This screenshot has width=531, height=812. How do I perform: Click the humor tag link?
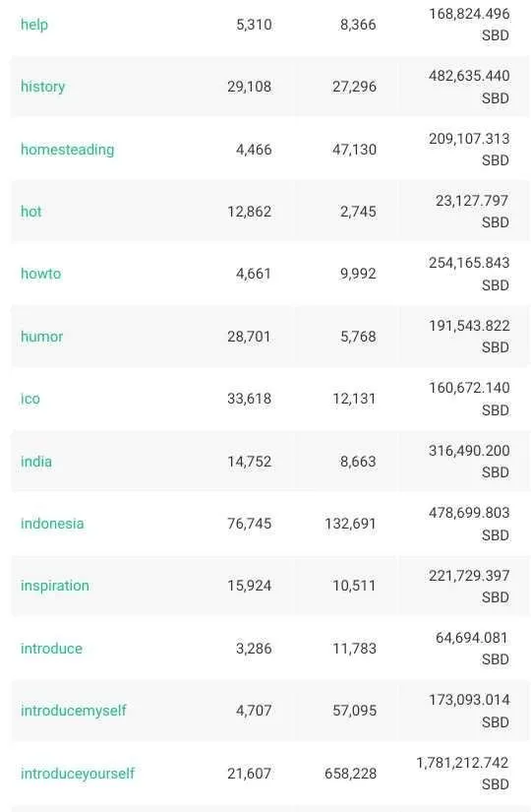42,337
